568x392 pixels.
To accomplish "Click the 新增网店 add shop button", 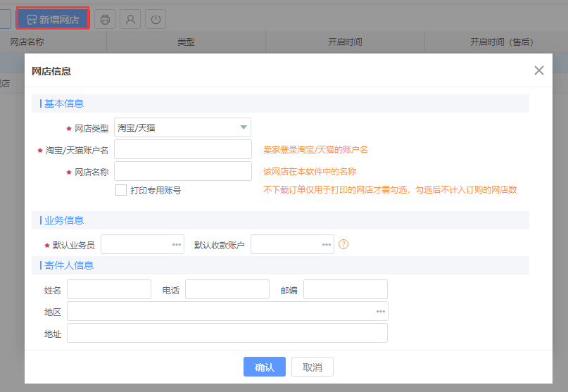I will coord(53,19).
